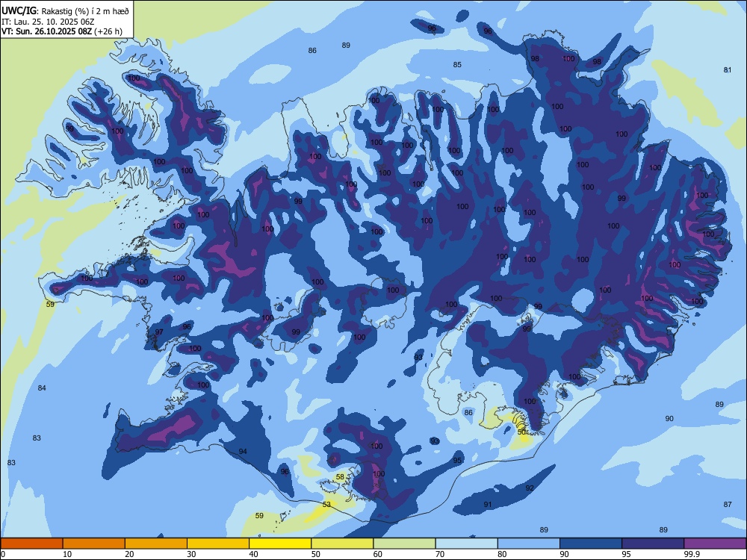Click the legend label '0'
Screen dimensions: 747x560
tap(3, 554)
